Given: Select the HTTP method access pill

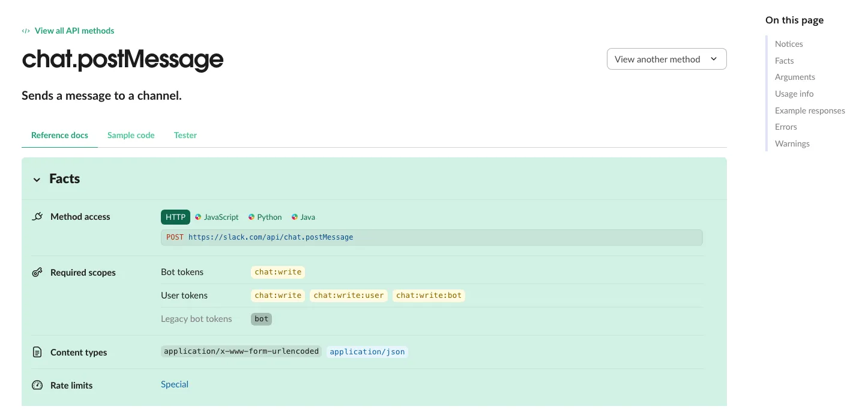Looking at the screenshot, I should tap(175, 217).
